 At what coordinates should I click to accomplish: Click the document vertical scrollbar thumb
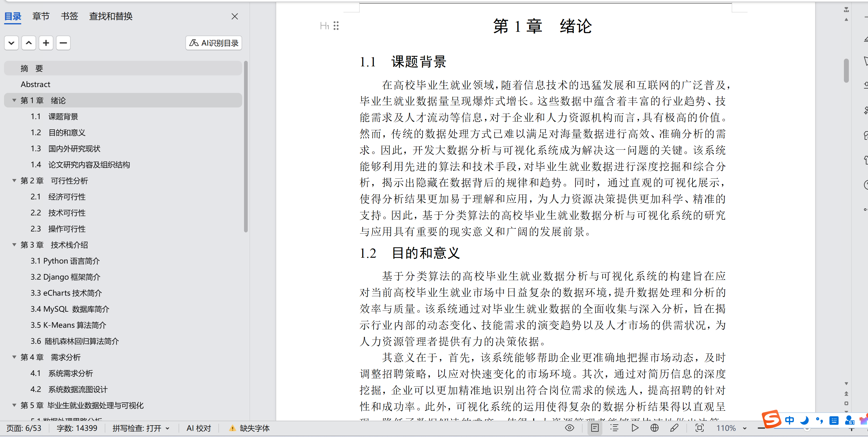coord(846,70)
